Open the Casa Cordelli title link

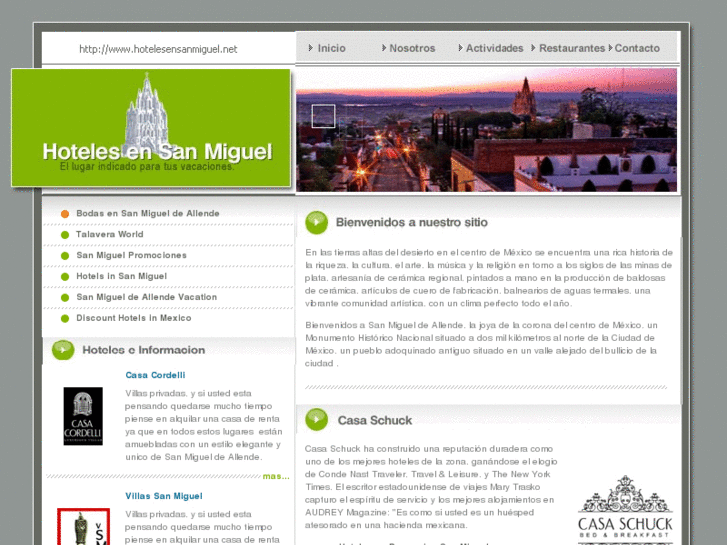[155, 375]
